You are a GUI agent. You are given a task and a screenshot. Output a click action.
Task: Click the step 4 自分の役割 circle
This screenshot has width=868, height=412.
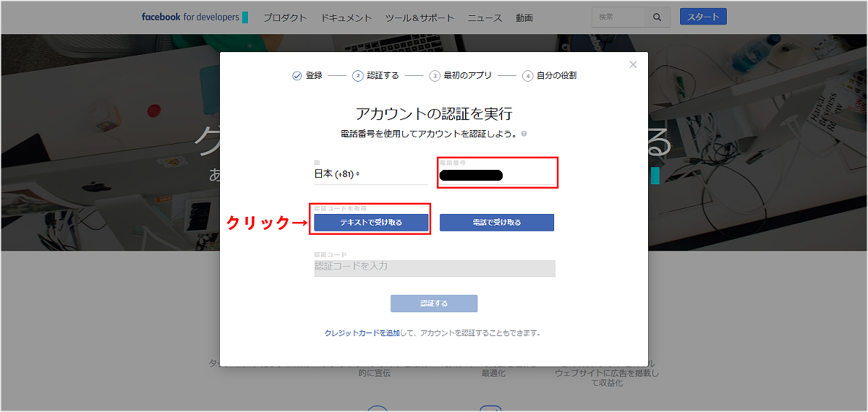click(x=528, y=75)
